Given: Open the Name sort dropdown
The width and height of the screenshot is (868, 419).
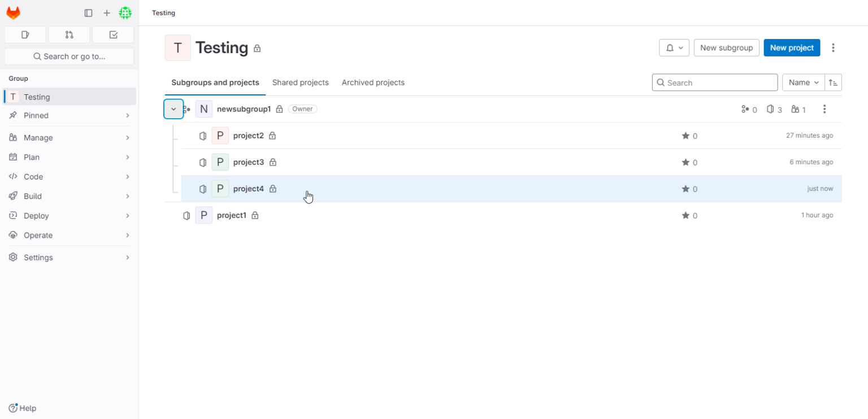Looking at the screenshot, I should [x=804, y=82].
